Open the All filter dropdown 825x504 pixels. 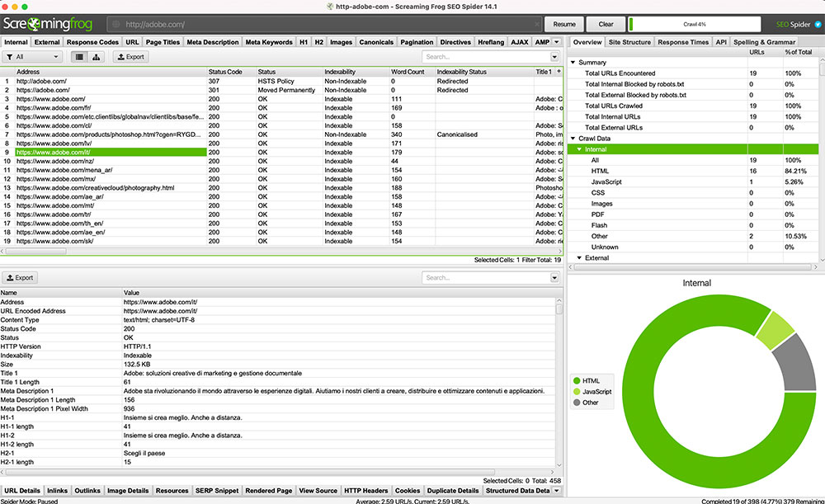pyautogui.click(x=33, y=57)
